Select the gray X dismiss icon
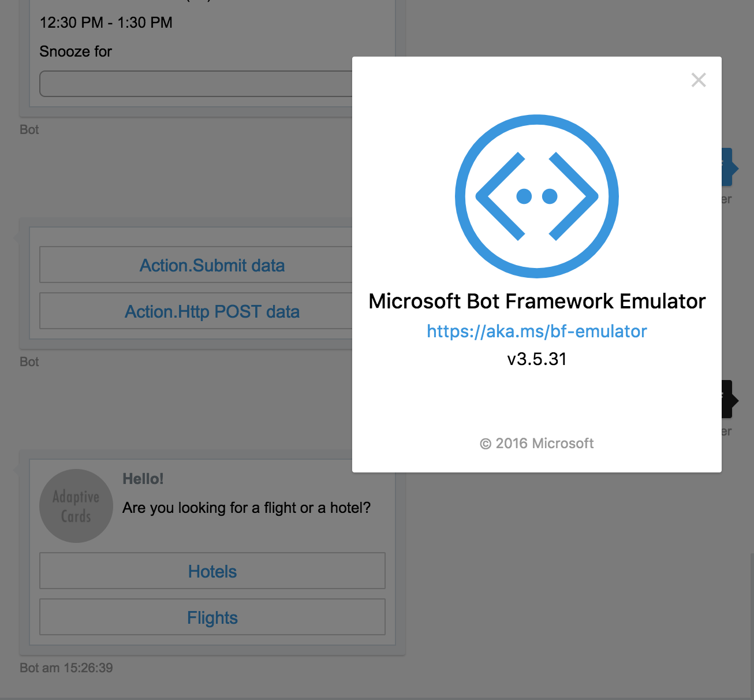The height and width of the screenshot is (700, 754). coord(699,80)
